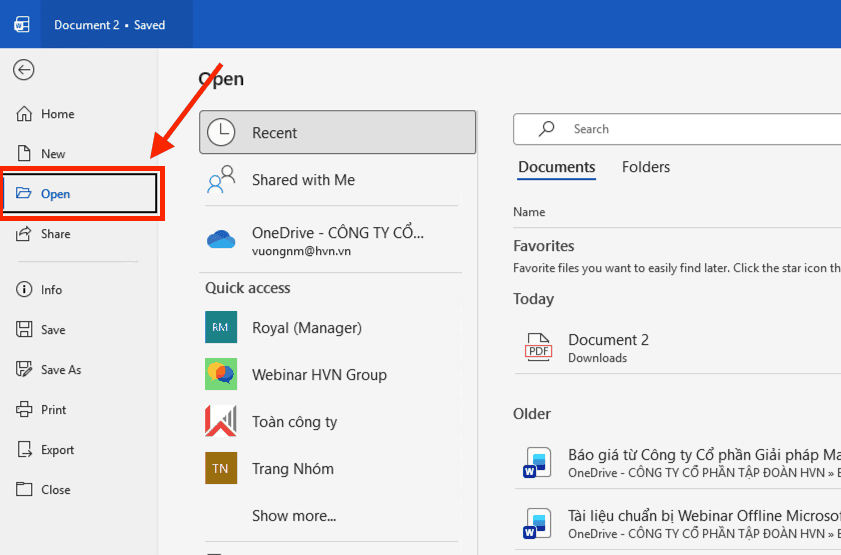
Task: Open the OneDrive location for vuongnm@hvn.vn
Action: [x=331, y=239]
